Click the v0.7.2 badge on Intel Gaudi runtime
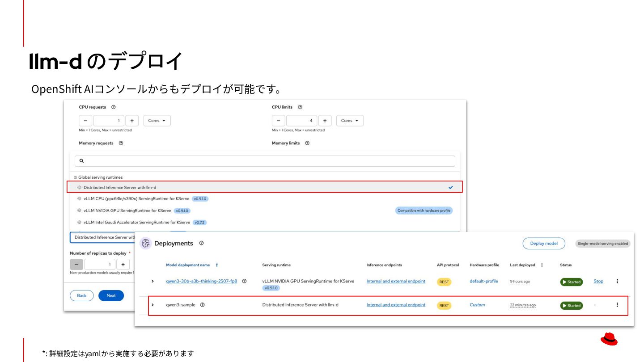The width and height of the screenshot is (644, 362). [200, 223]
